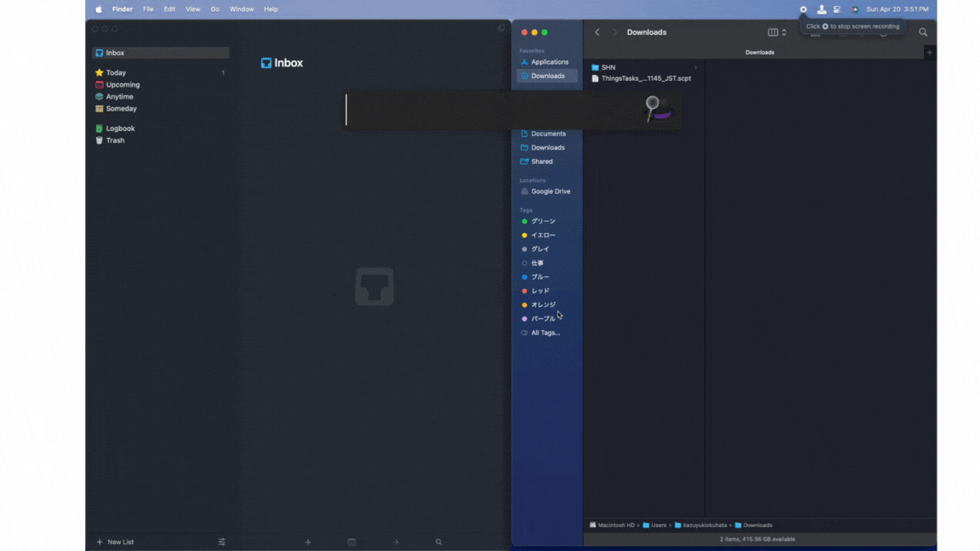980x551 pixels.
Task: Open the Apple menu
Action: click(99, 9)
